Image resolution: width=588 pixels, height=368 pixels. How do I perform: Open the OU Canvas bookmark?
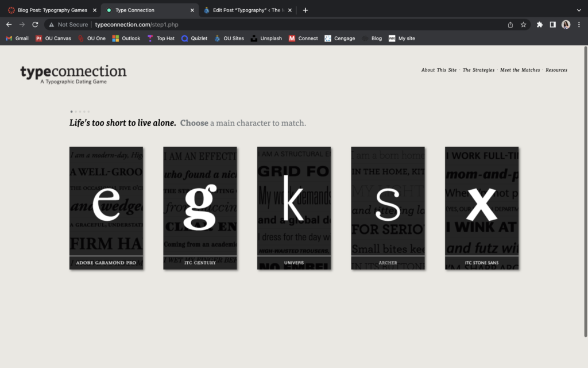53,39
